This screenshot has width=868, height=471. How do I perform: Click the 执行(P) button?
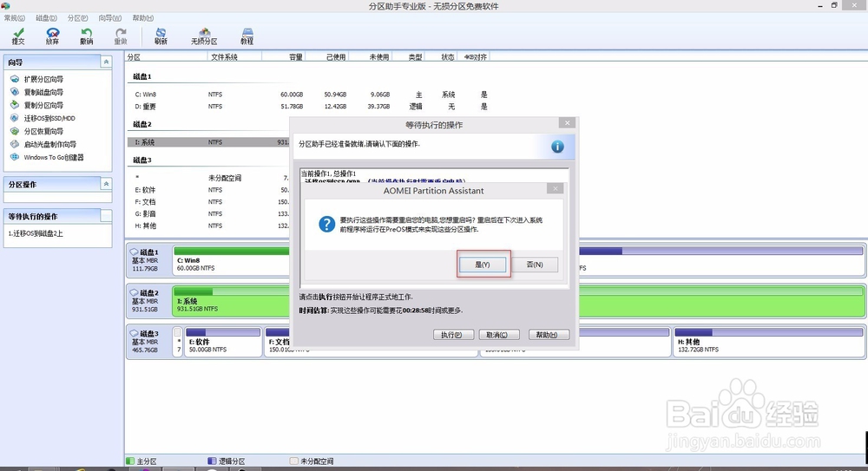tap(454, 335)
